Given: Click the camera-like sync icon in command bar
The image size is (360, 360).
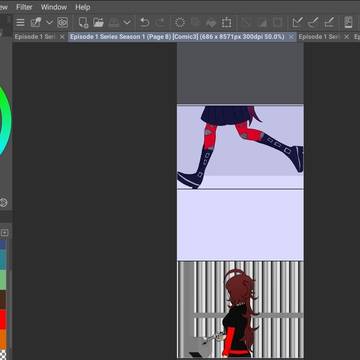Looking at the screenshot, I should pos(62,22).
